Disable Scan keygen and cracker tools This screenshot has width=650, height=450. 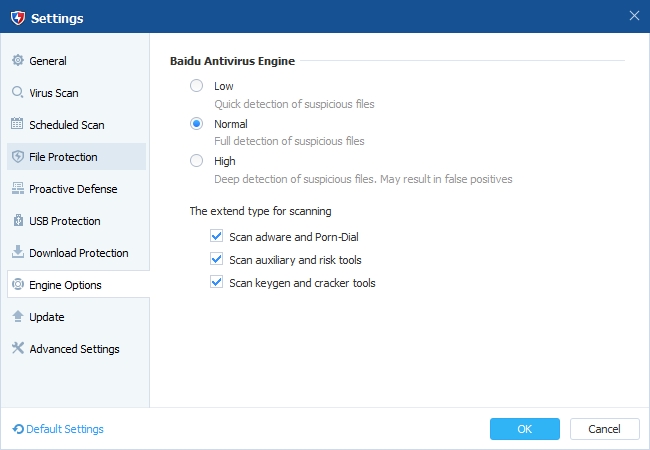point(216,283)
